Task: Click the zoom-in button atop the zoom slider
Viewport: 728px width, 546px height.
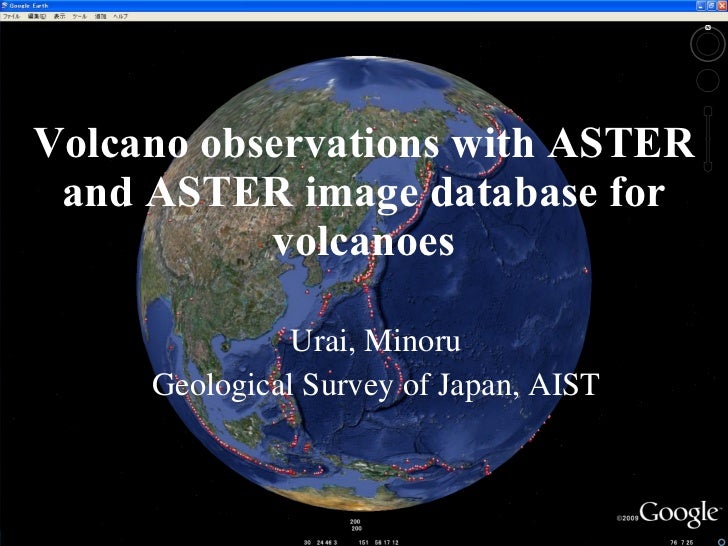Action: [x=708, y=110]
